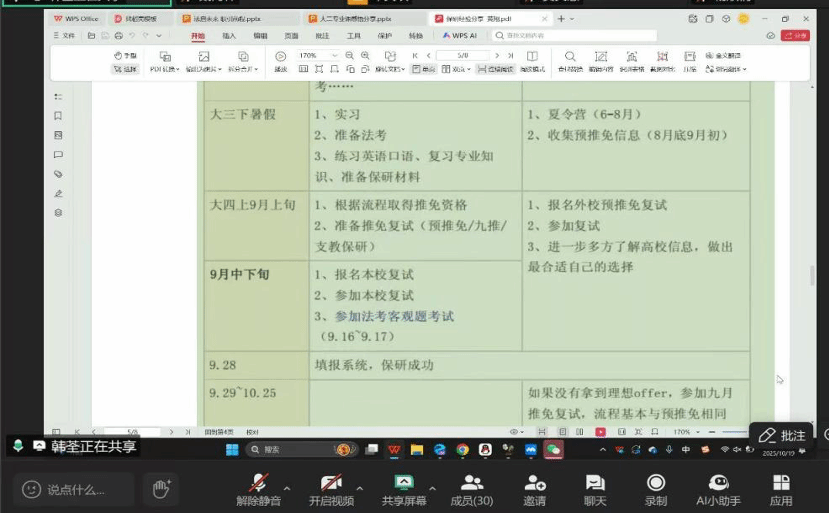Viewport: 830px width, 514px height.
Task: Click the raise hand icon
Action: tap(161, 489)
